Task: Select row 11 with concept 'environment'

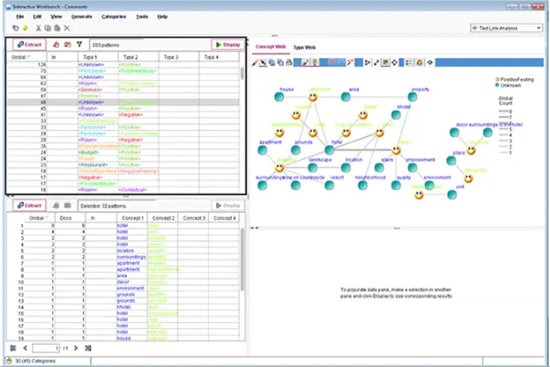Action: coord(123,288)
